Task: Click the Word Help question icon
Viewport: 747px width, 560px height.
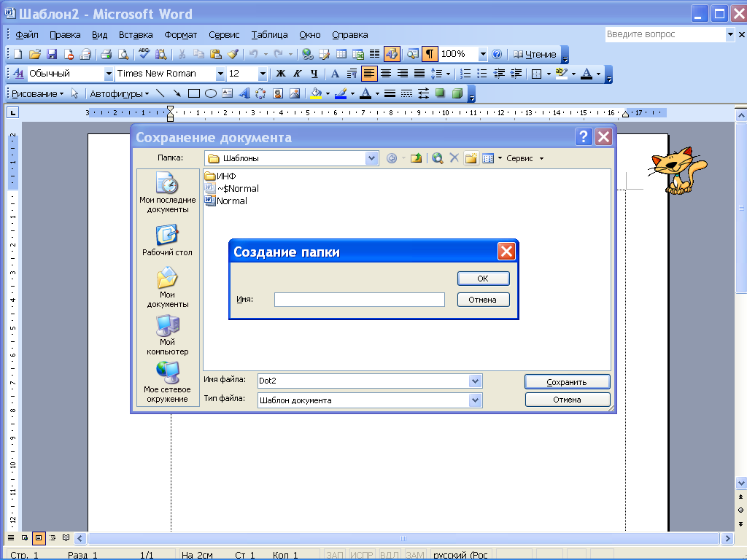Action: [496, 54]
